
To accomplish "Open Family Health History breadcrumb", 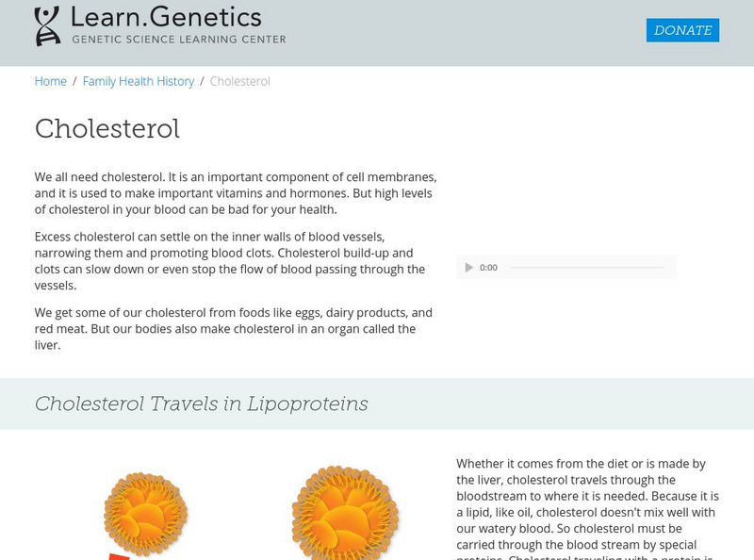I will click(x=139, y=81).
